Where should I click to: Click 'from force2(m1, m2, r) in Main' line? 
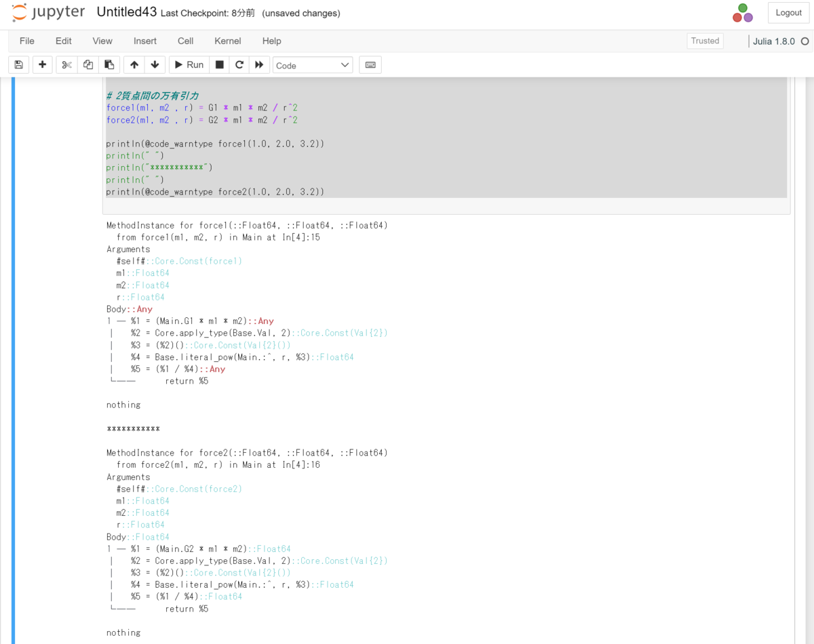[x=218, y=465]
